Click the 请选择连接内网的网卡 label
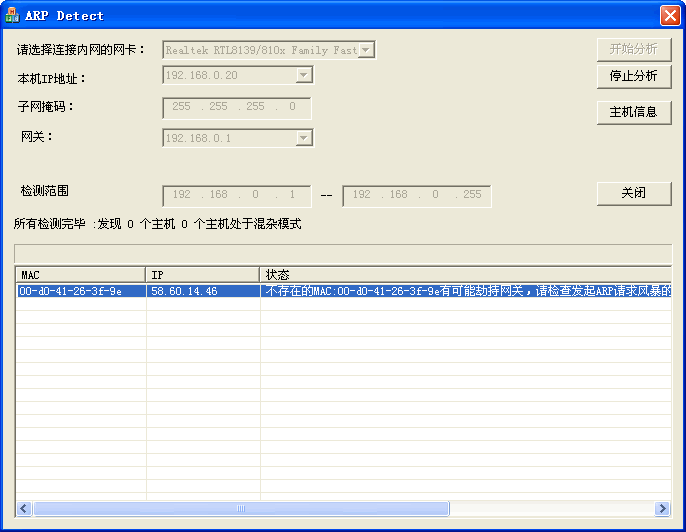This screenshot has height=532, width=686. (81, 50)
